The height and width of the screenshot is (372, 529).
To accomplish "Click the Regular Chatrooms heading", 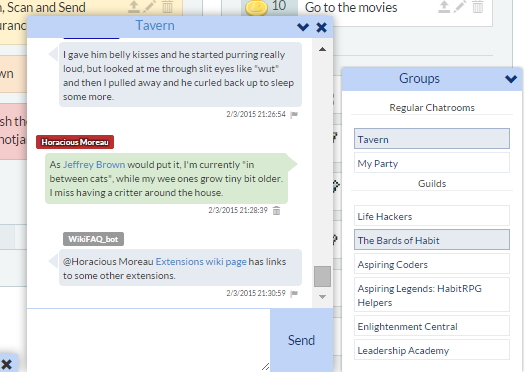I will coord(432,108).
